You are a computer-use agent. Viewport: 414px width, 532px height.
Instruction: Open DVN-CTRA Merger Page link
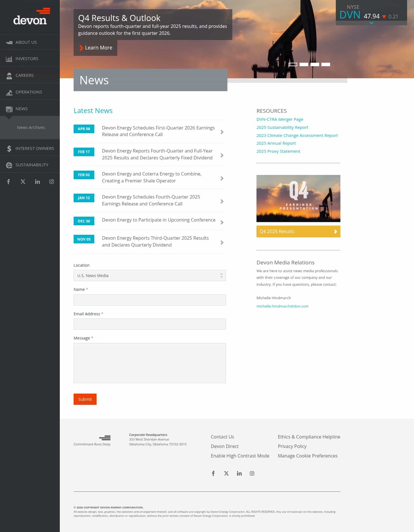coord(280,119)
